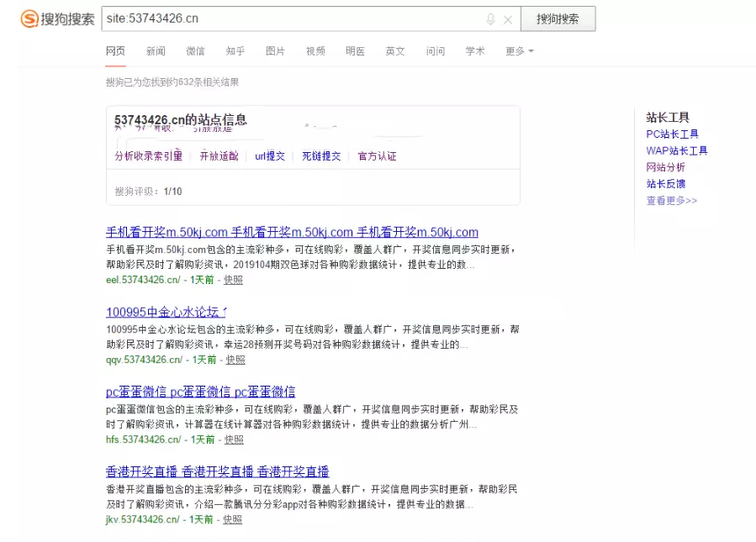
Task: Open the 手机看开奖m.50kj.com result title
Action: tap(292, 232)
